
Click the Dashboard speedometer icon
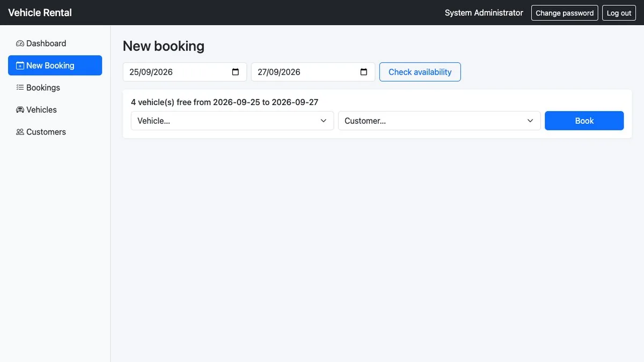pyautogui.click(x=20, y=43)
